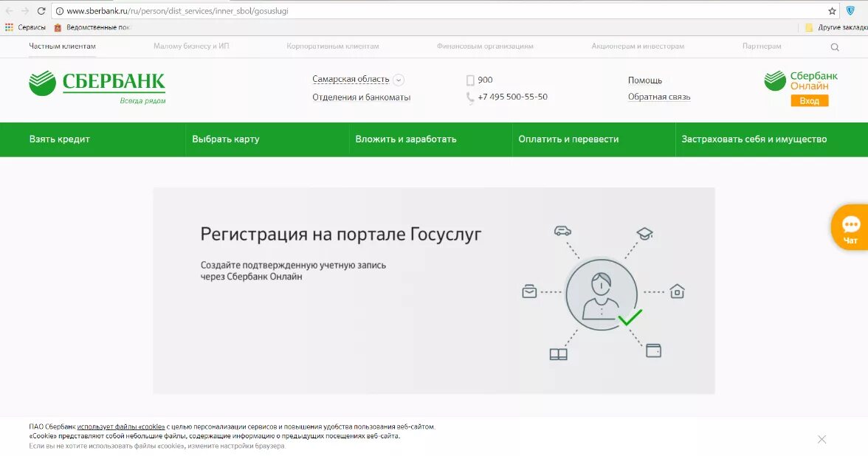Open the Самарская область region selector
Image resolution: width=868 pixels, height=456 pixels.
tap(351, 79)
